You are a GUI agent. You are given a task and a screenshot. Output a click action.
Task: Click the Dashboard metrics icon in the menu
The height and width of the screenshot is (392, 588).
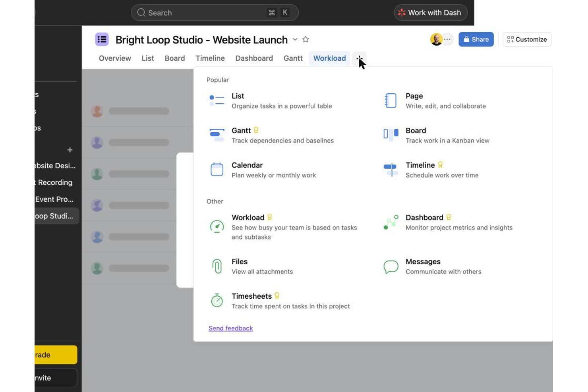coord(391,222)
